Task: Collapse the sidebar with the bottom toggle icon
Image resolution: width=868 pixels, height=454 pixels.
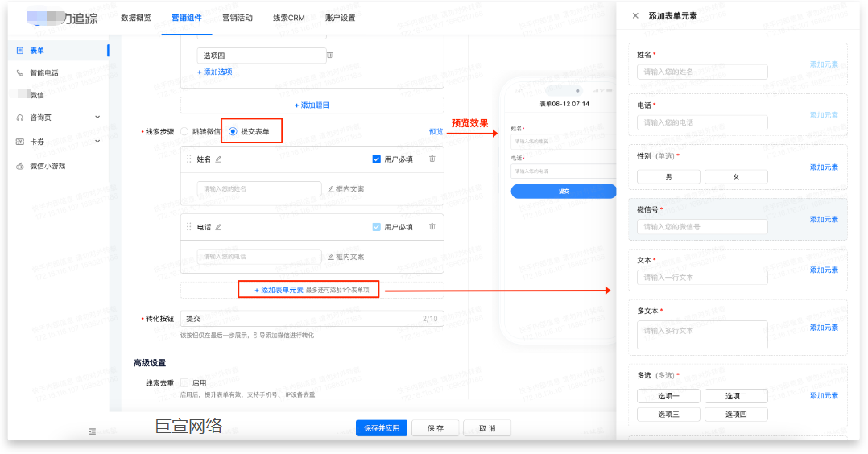Action: 93,431
